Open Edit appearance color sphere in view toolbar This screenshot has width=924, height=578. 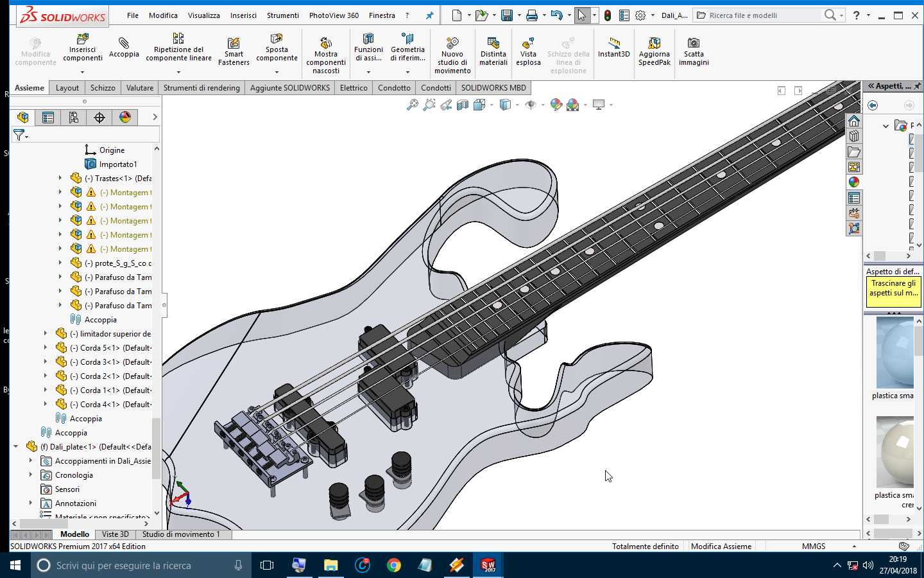tap(556, 105)
